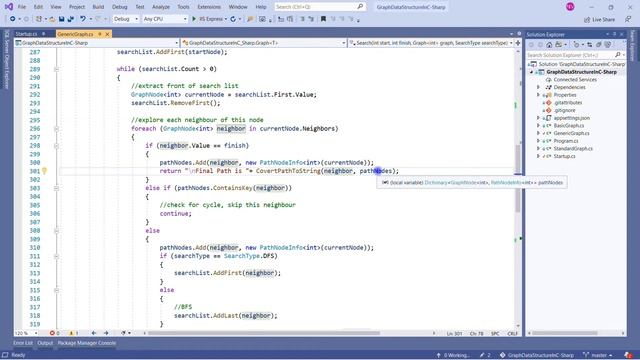Click the Open File folder icon in toolbar
The image size is (640, 360).
pos(52,19)
